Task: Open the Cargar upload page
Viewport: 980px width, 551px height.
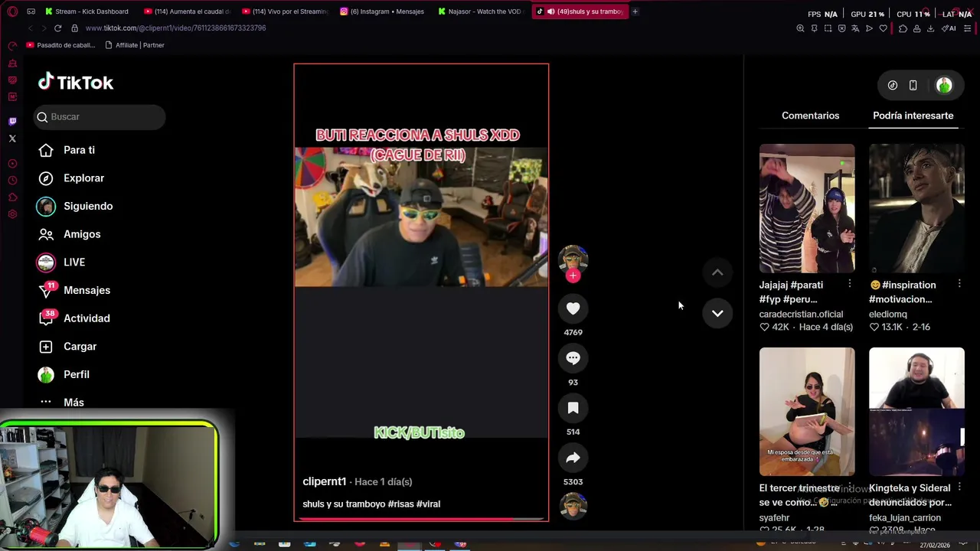Action: [x=68, y=347]
